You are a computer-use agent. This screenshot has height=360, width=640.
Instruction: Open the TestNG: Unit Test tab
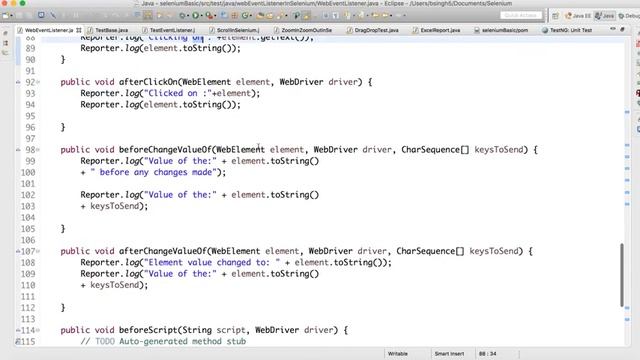click(567, 30)
